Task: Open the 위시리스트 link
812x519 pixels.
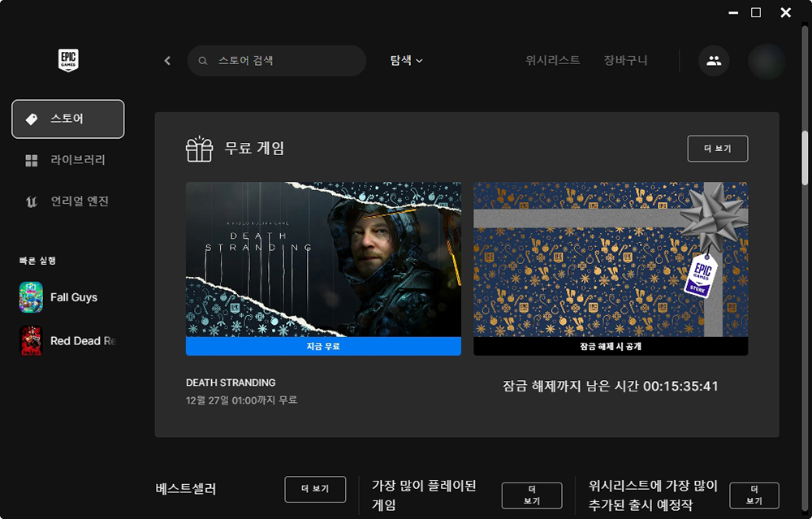Action: [x=552, y=61]
